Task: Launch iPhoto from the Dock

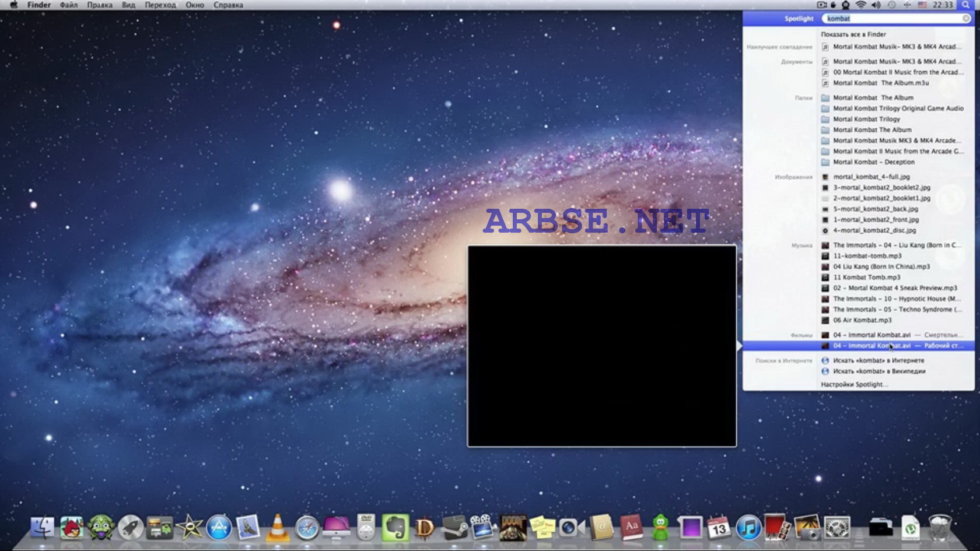Action: pos(807,528)
